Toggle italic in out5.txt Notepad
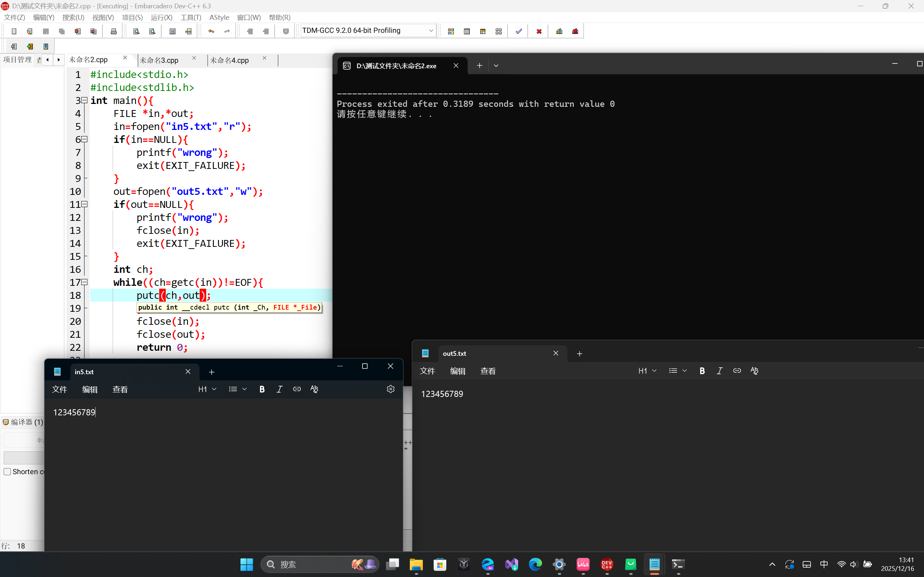The height and width of the screenshot is (577, 924). 719,371
